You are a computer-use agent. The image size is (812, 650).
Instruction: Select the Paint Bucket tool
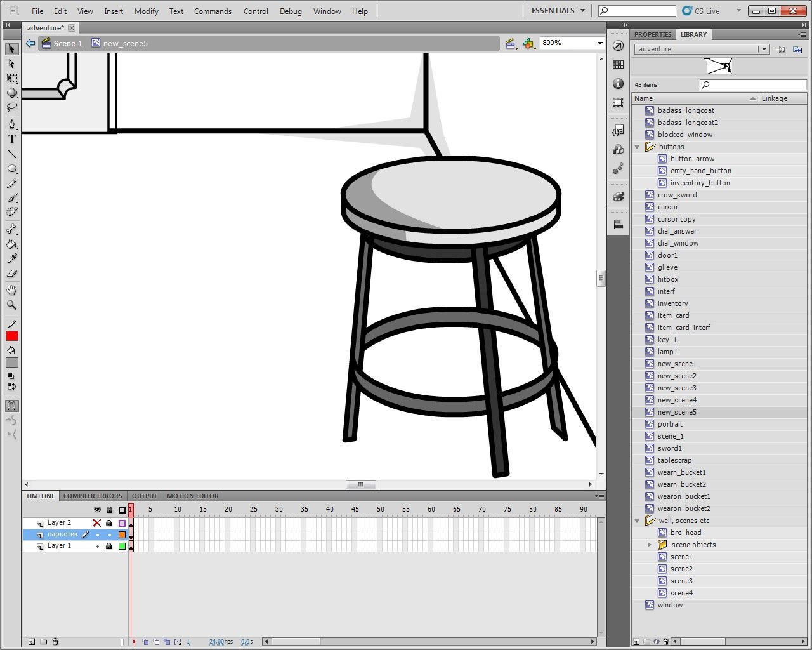click(11, 244)
